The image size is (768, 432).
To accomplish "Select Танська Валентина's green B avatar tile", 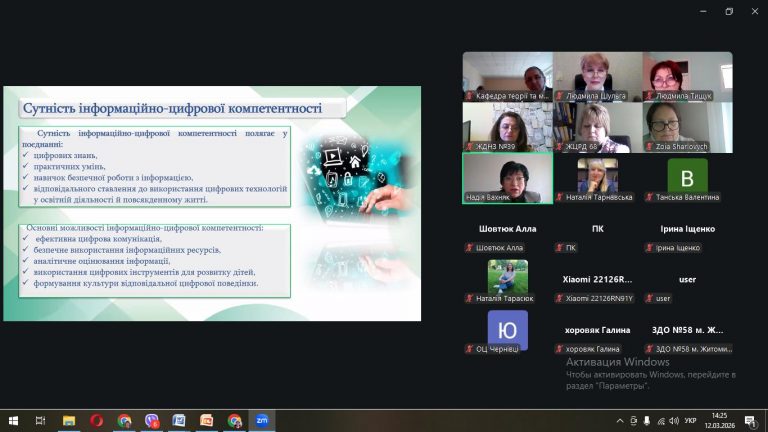I will [687, 176].
